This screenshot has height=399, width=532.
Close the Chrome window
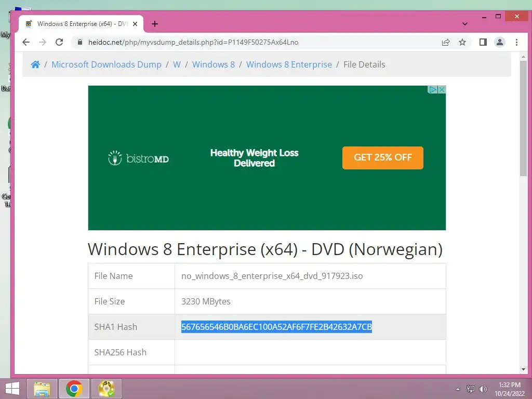pos(517,16)
